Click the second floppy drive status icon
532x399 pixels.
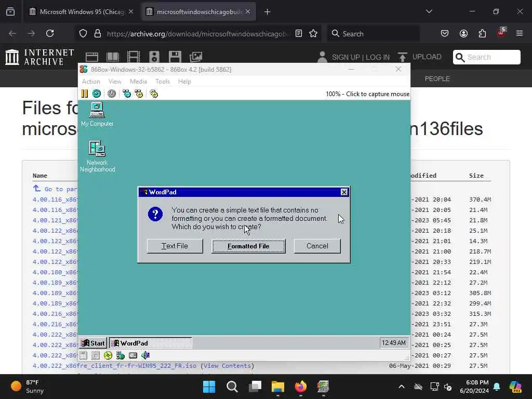tap(96, 355)
